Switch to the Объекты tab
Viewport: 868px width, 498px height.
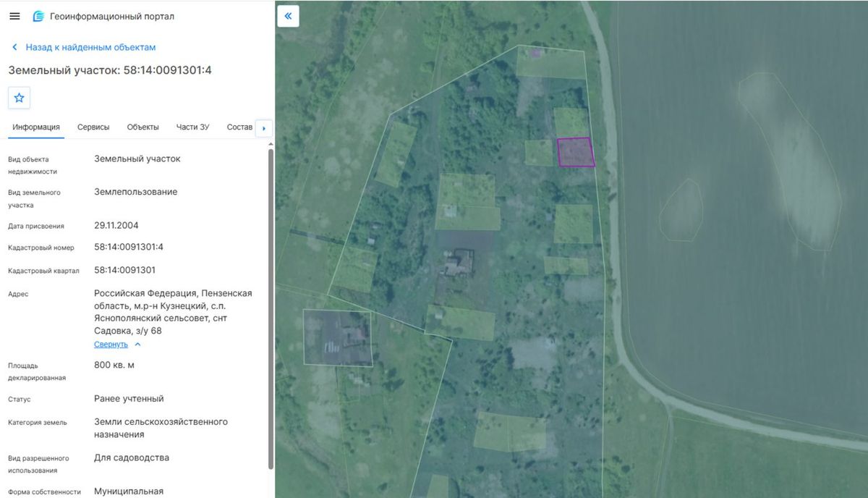point(143,127)
